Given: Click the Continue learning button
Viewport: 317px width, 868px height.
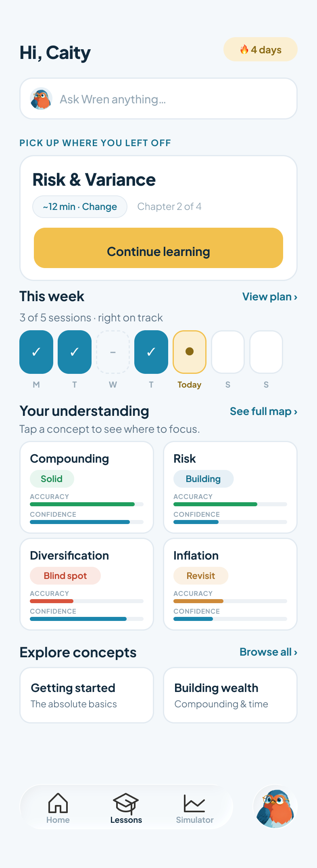Looking at the screenshot, I should click(158, 248).
